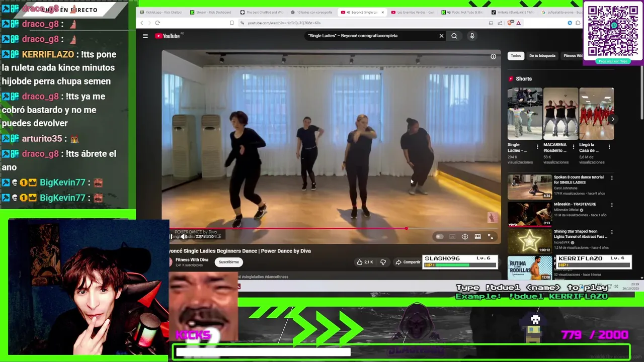Open options menu for MACARENA short

573,147
